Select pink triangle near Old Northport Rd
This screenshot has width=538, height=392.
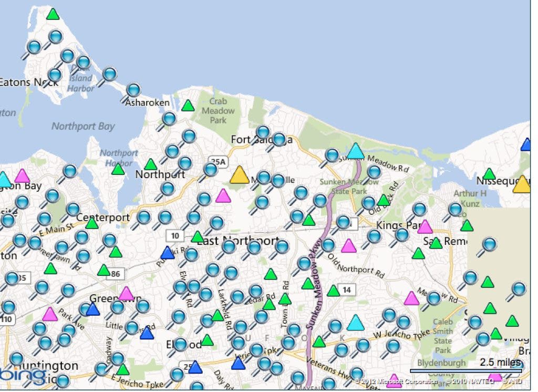pos(348,245)
